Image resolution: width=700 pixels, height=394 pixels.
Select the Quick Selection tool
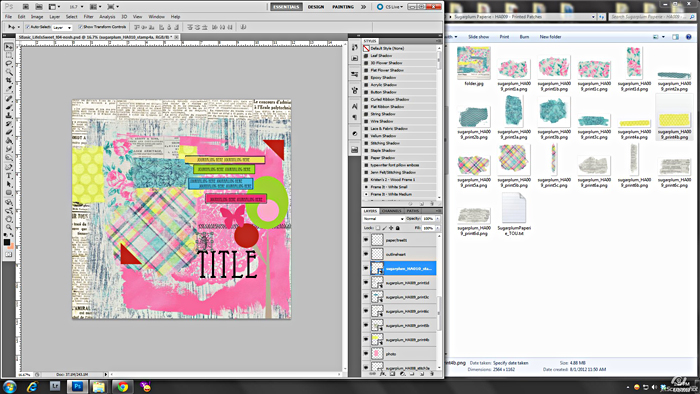tap(8, 72)
